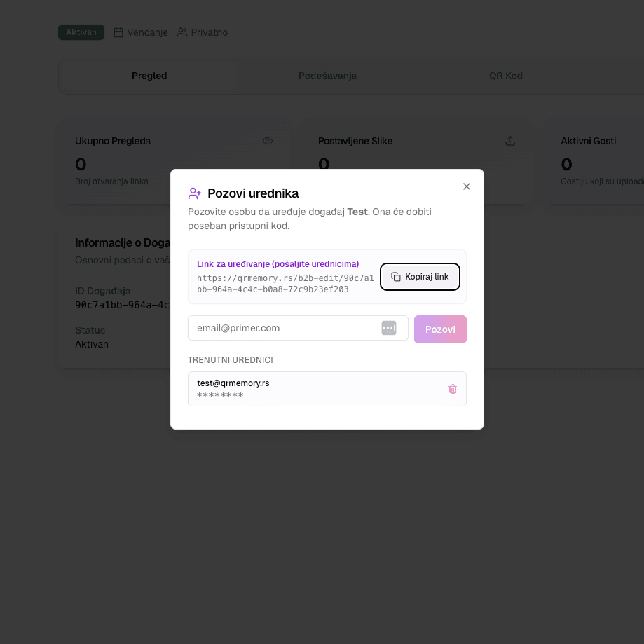Click the password manager icon in email field

click(x=389, y=328)
